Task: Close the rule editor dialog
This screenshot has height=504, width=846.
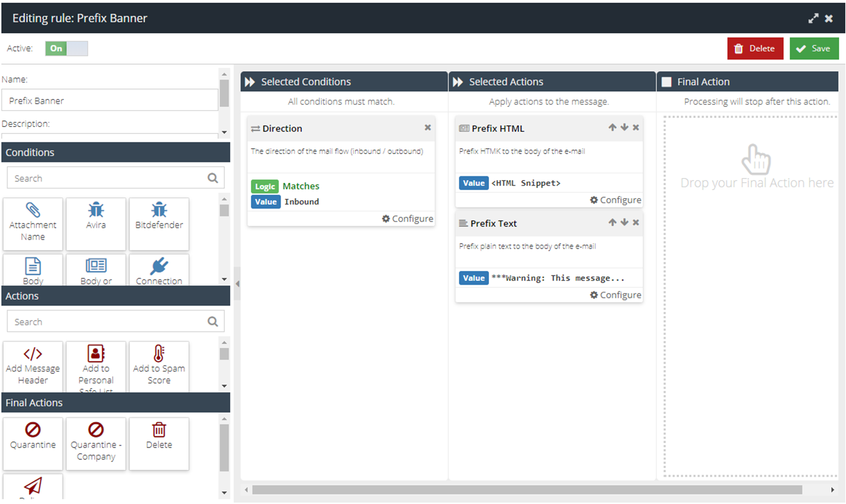Action: click(829, 19)
